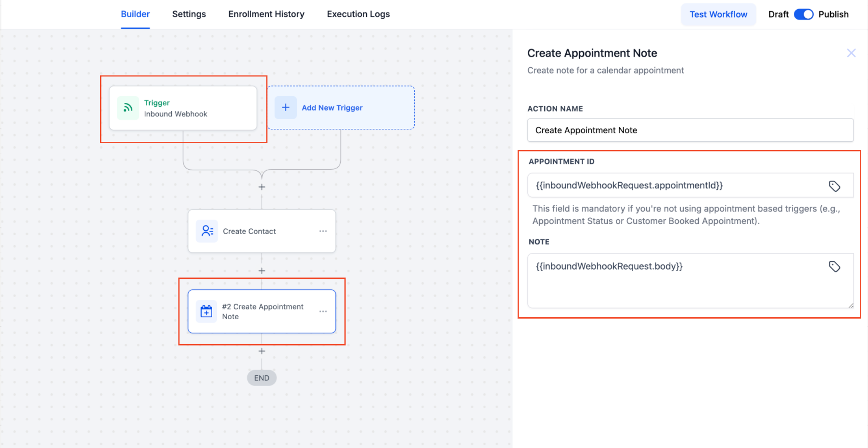View the Enrollment History tab
Viewport: 868px width, 448px height.
point(266,14)
